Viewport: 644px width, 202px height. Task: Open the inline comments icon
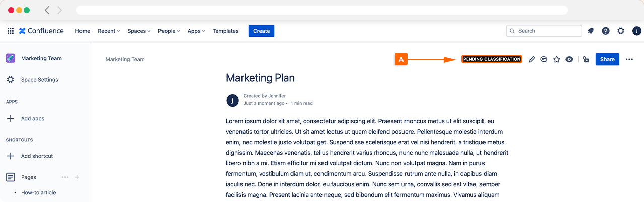[544, 59]
